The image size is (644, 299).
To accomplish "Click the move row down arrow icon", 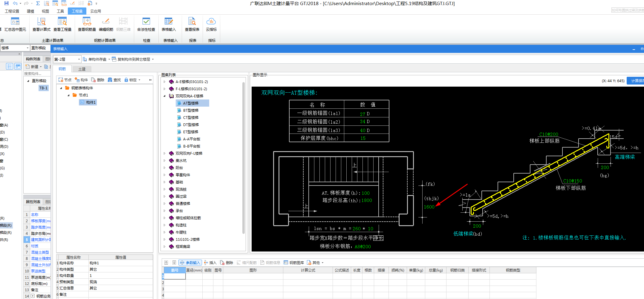I will 174,263.
